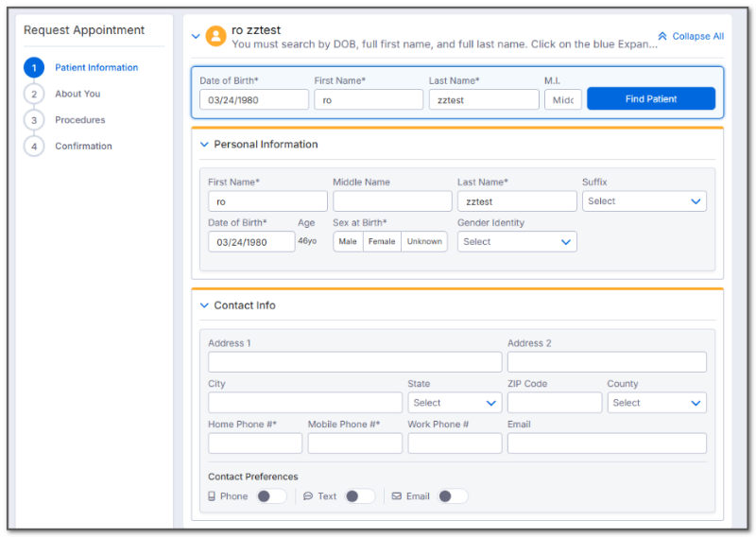Collapse the Personal Information section

204,145
